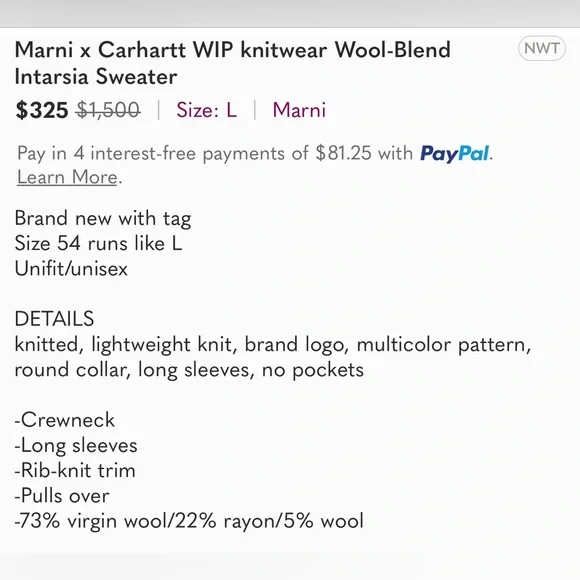Image resolution: width=580 pixels, height=580 pixels.
Task: Click the -Pulls over bullet line
Action: tap(62, 496)
